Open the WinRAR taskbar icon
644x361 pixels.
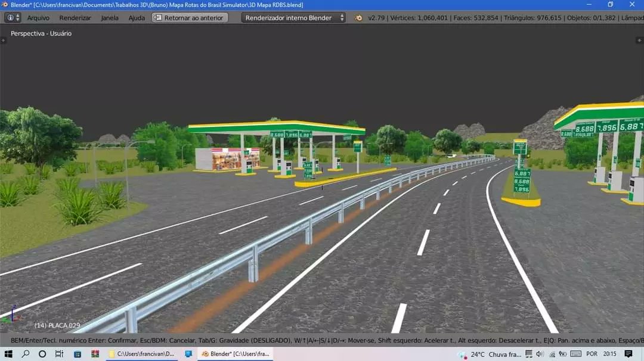pos(95,354)
